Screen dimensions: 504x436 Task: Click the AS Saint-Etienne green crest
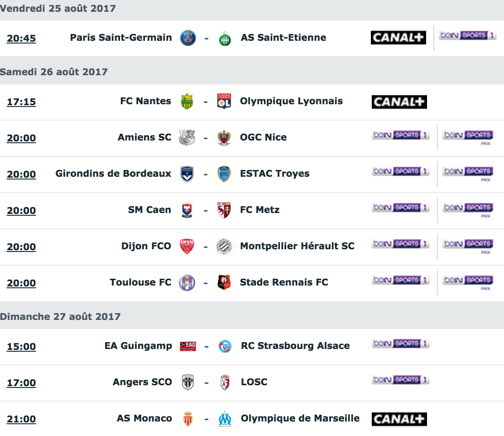[x=225, y=38]
